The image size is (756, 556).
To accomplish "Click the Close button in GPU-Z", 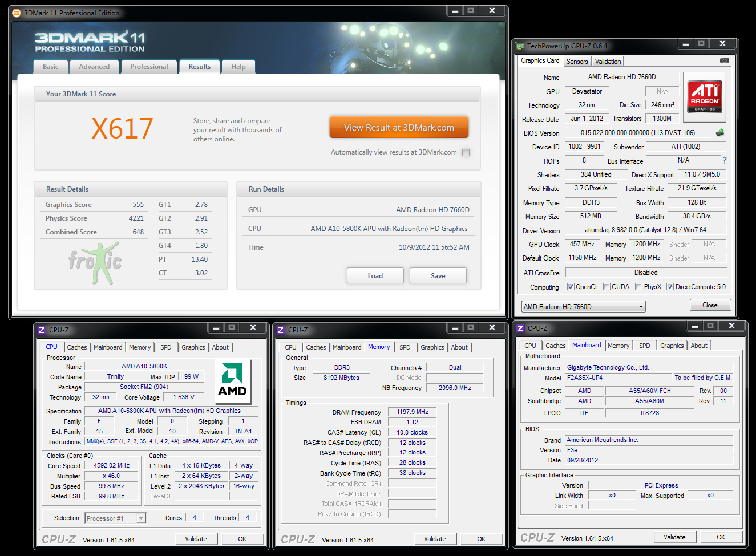I will point(710,305).
